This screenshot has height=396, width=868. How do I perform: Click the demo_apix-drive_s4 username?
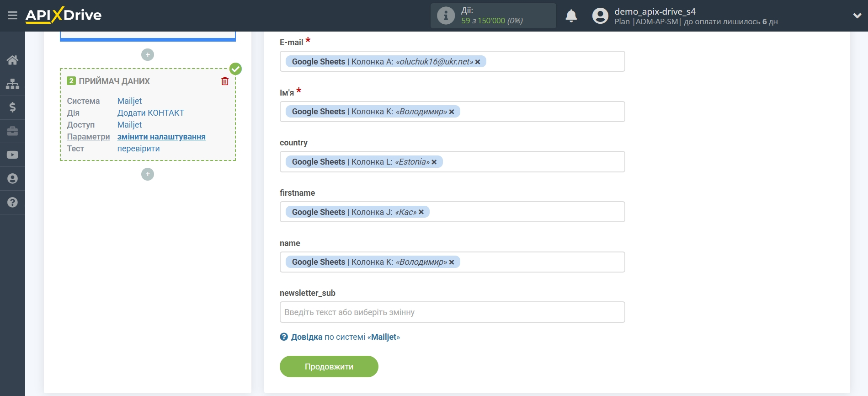point(655,11)
